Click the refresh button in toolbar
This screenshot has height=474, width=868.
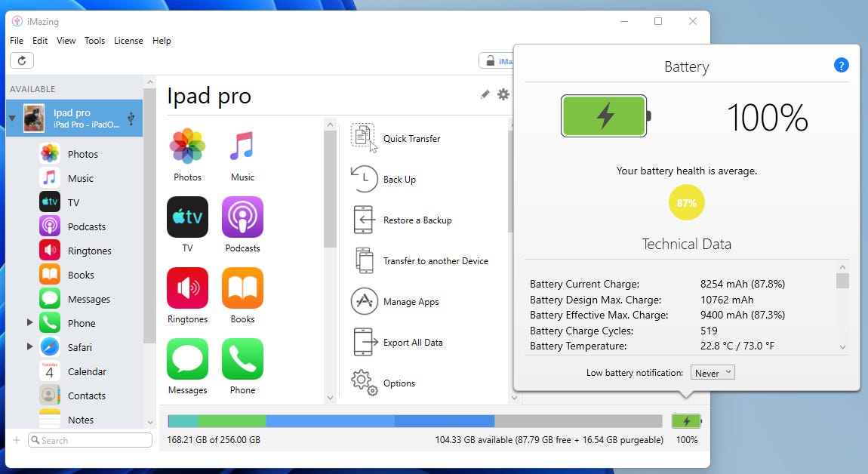(x=22, y=61)
